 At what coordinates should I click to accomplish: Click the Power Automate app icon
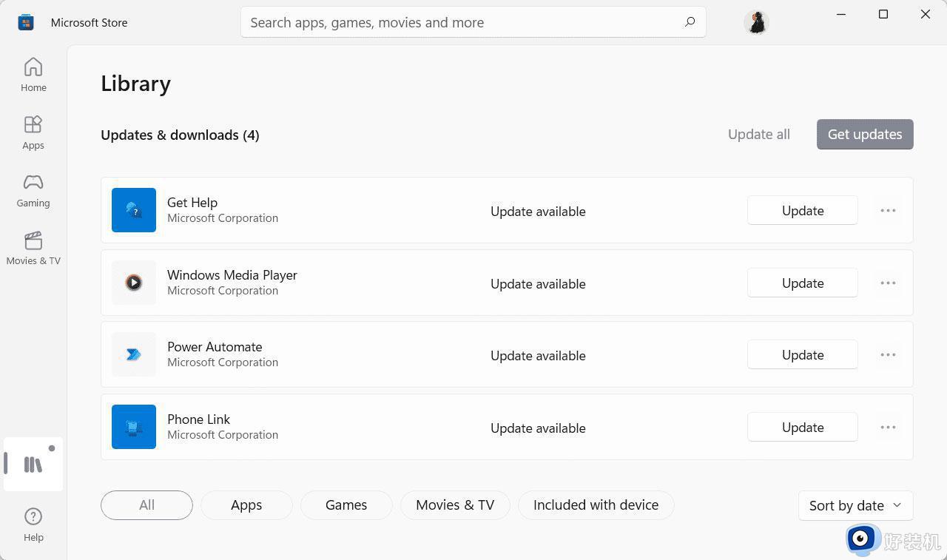[x=134, y=354]
